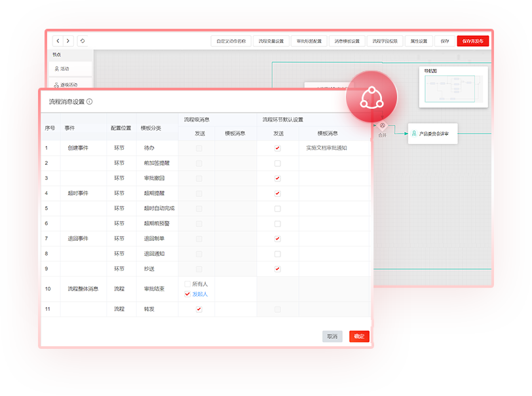The image size is (532, 396).
Task: Uncheck the 发起人 checkbox
Action: pos(188,295)
